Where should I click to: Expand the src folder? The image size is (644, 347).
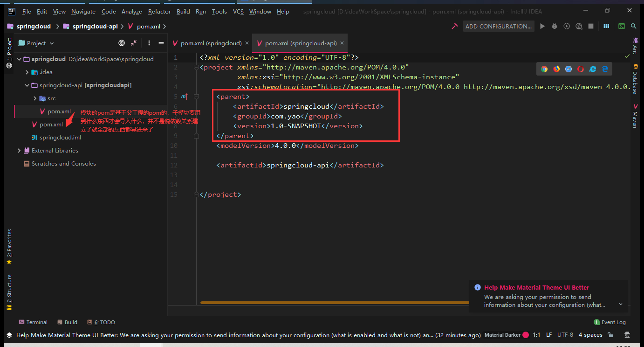point(35,98)
